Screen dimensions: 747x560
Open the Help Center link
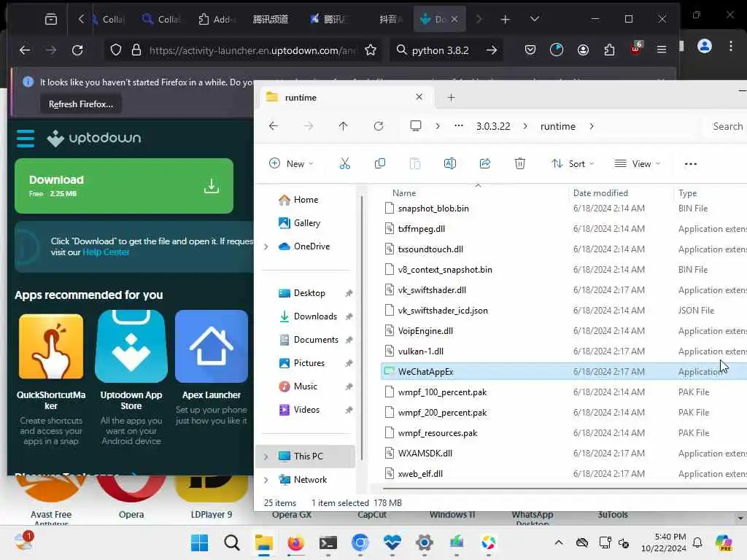click(106, 252)
